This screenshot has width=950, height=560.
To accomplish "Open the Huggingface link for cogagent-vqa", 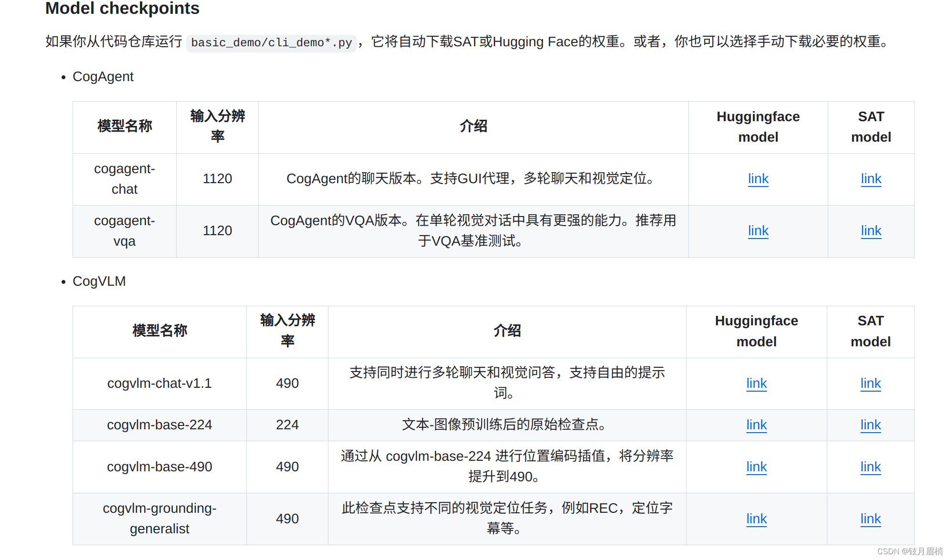I will click(758, 230).
